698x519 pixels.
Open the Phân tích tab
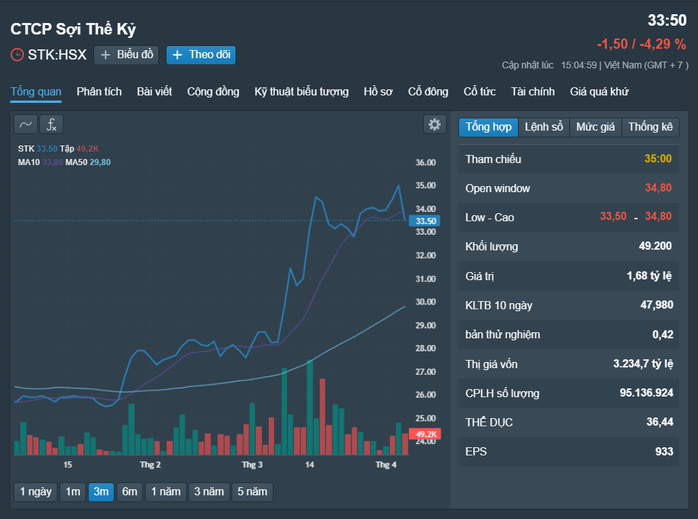99,92
